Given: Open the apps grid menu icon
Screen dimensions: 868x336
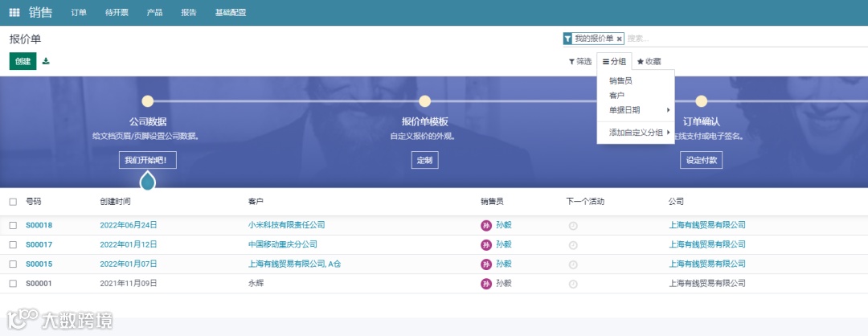Looking at the screenshot, I should click(x=14, y=12).
